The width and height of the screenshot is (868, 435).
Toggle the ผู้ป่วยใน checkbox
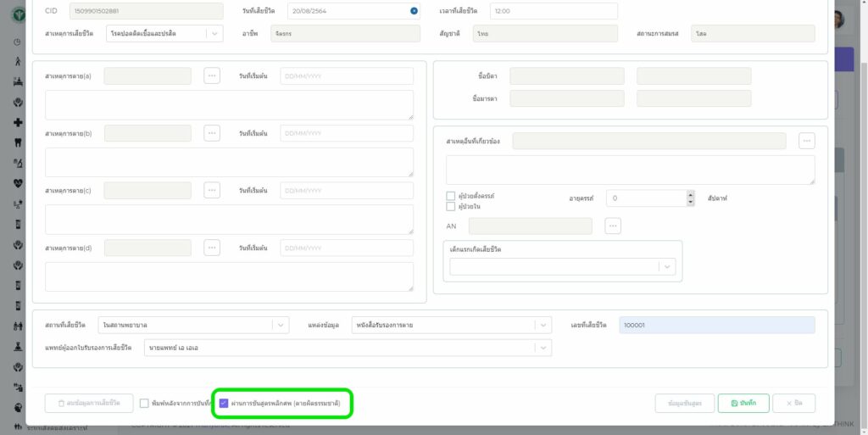point(451,207)
